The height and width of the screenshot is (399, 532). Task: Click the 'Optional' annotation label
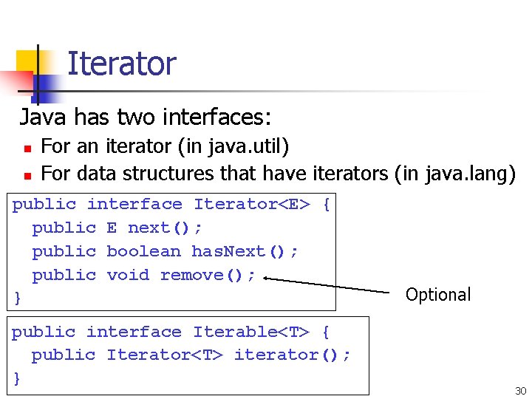tap(438, 295)
